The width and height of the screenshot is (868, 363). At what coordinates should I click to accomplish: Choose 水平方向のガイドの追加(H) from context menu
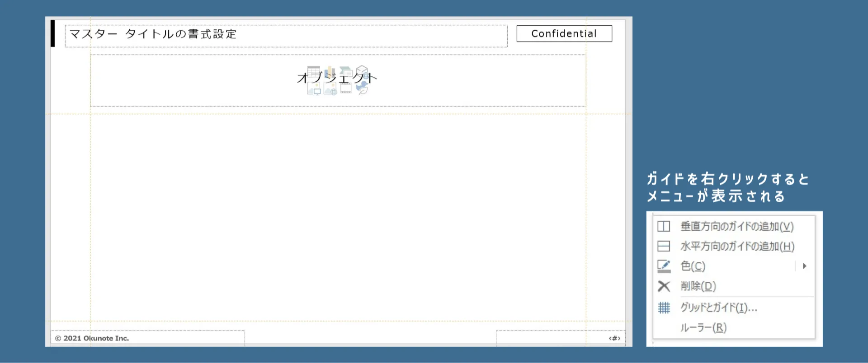tap(737, 246)
